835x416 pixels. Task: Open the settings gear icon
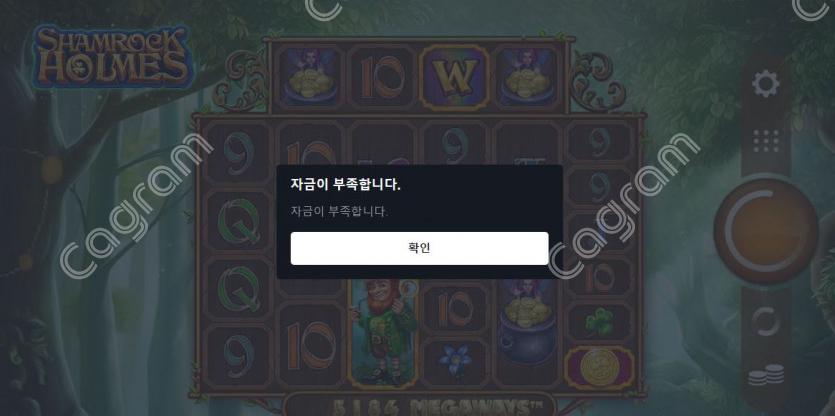(766, 84)
